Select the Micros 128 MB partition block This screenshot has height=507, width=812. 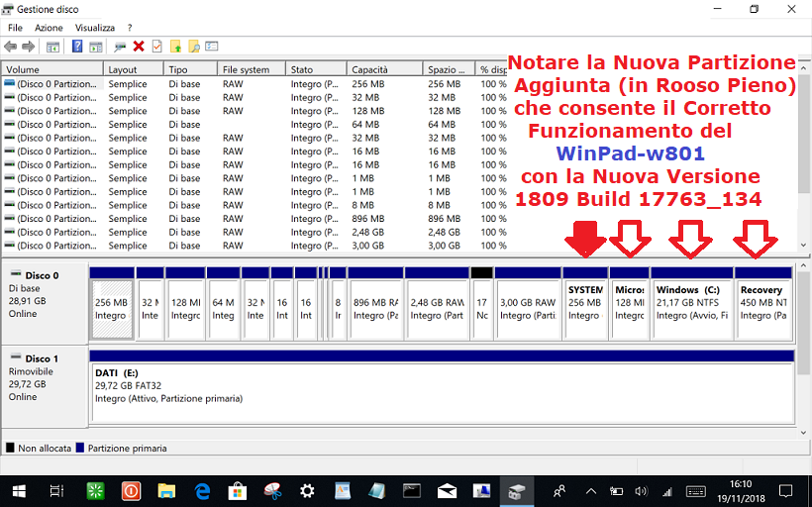(629, 303)
